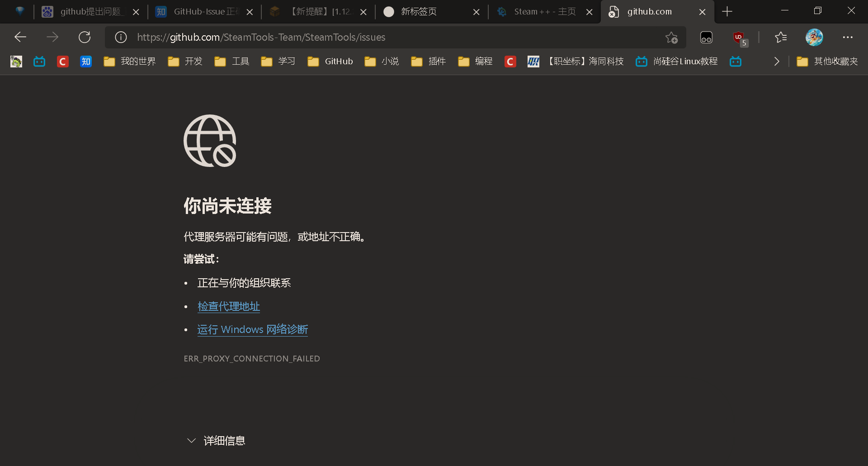Close the 新标签页 tab
The width and height of the screenshot is (868, 466).
pos(476,12)
